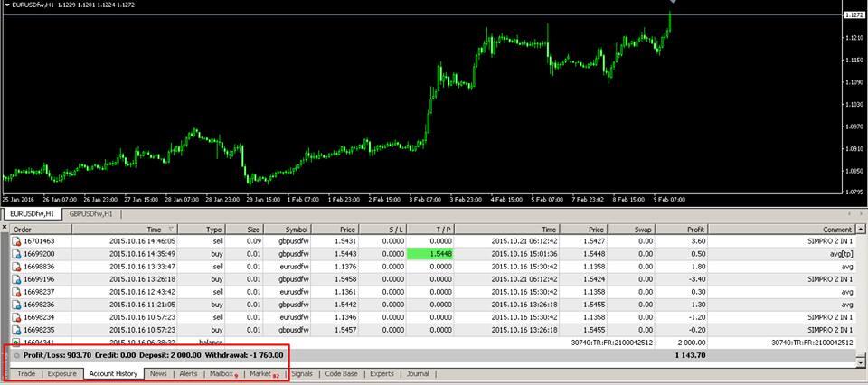Sort by the Size column header

245,229
